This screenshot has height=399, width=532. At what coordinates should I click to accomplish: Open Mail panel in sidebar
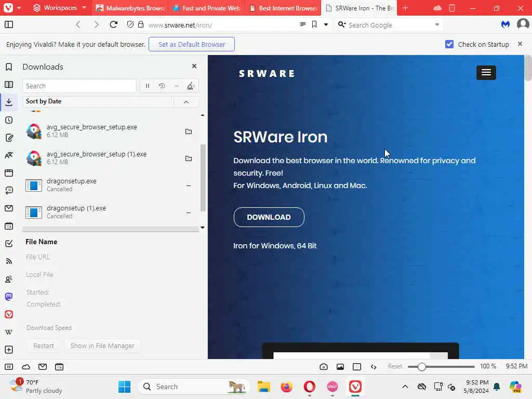coord(9,208)
